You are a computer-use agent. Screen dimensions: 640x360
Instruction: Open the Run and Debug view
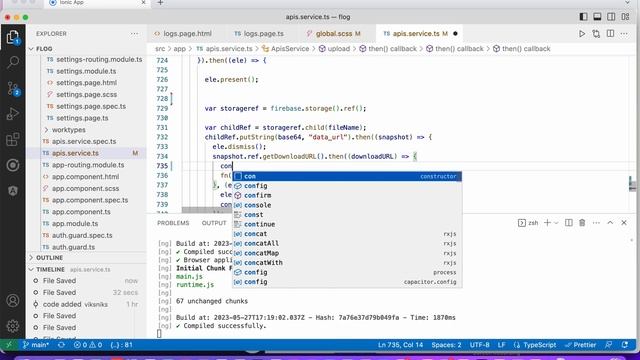13,114
